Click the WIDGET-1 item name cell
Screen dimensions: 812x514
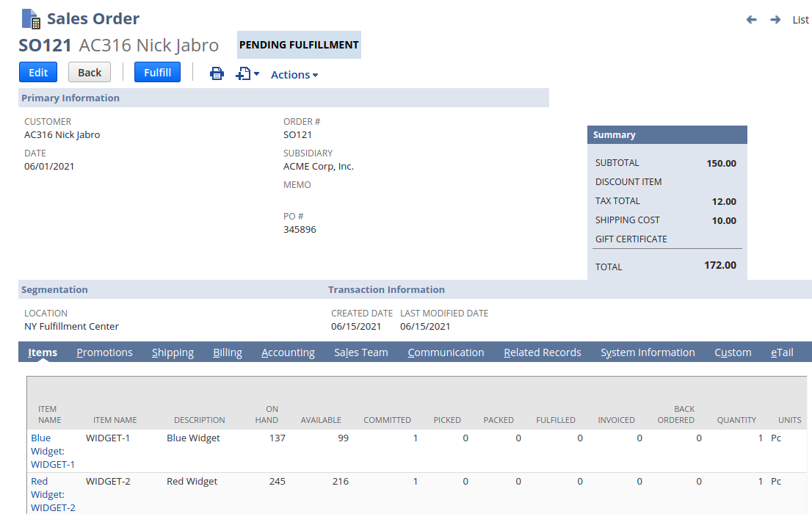(x=108, y=438)
